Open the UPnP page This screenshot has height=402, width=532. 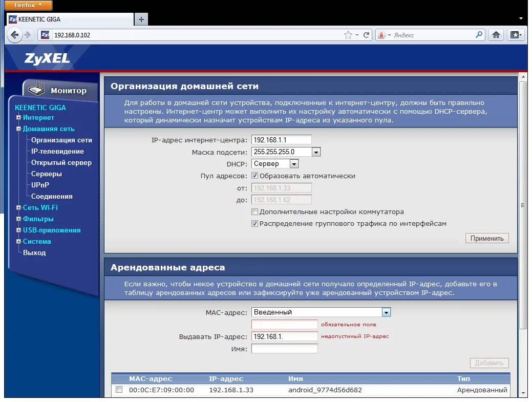tap(40, 185)
